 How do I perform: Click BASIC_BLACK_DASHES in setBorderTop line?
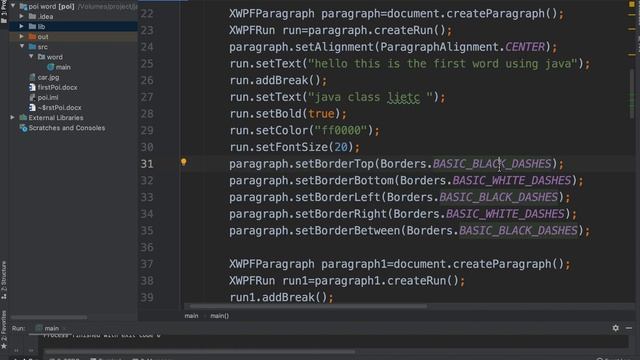coord(492,164)
